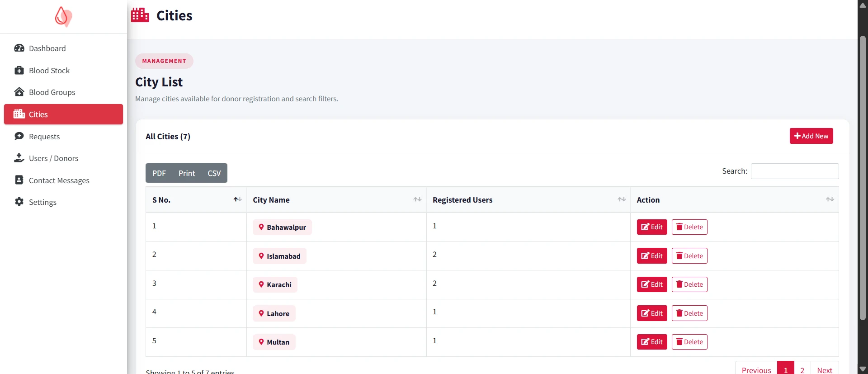Open Contact Messages page
The height and width of the screenshot is (374, 868).
[x=63, y=180]
